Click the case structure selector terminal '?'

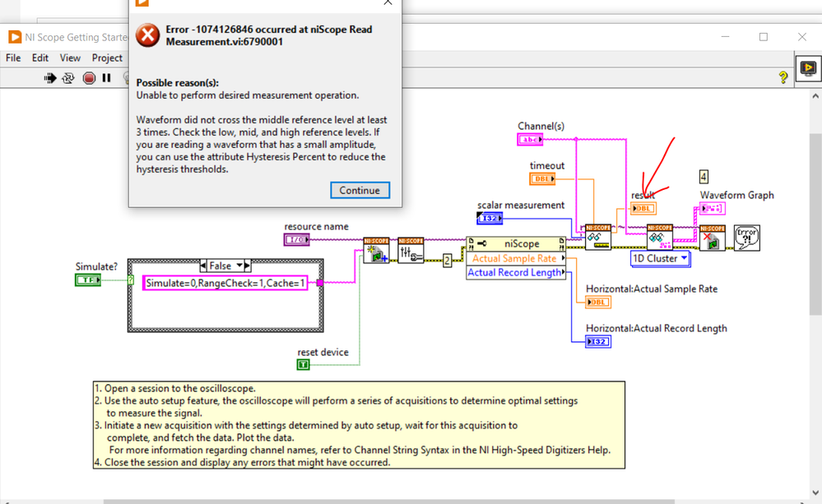coord(131,280)
